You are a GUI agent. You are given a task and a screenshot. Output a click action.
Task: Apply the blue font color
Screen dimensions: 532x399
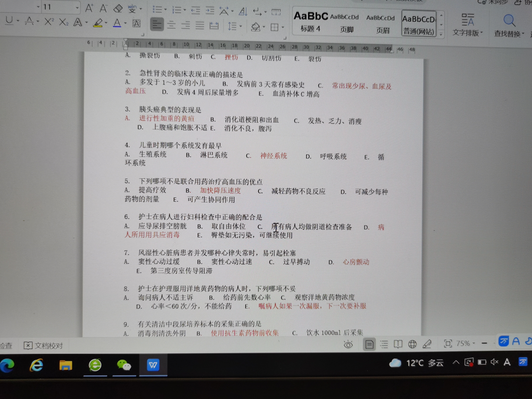coord(117,23)
